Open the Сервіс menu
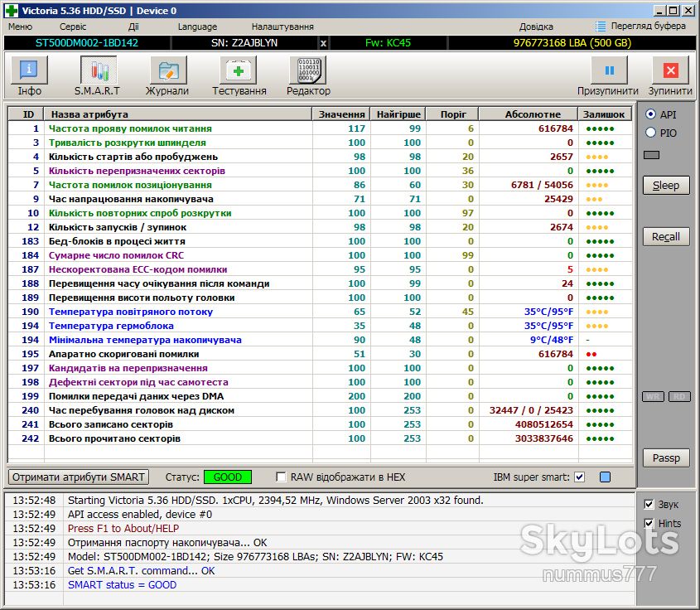 72,27
